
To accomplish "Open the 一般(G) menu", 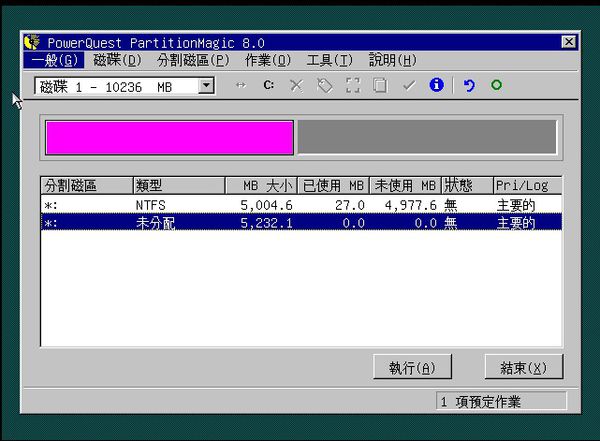I will point(54,60).
